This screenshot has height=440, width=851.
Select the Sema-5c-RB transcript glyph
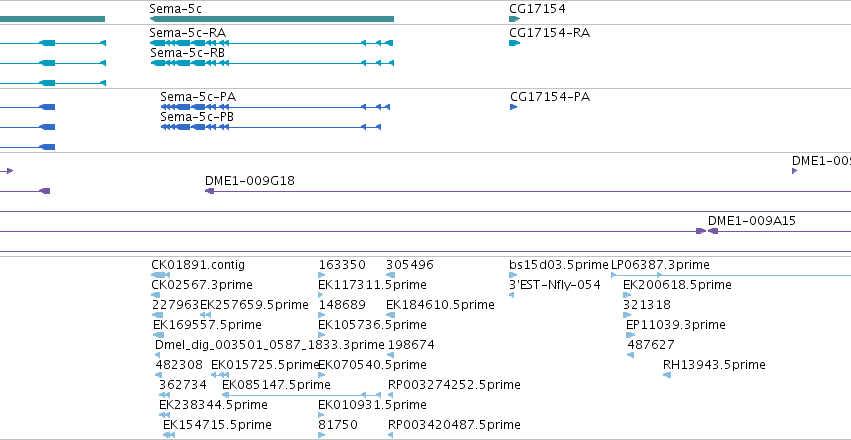272,63
